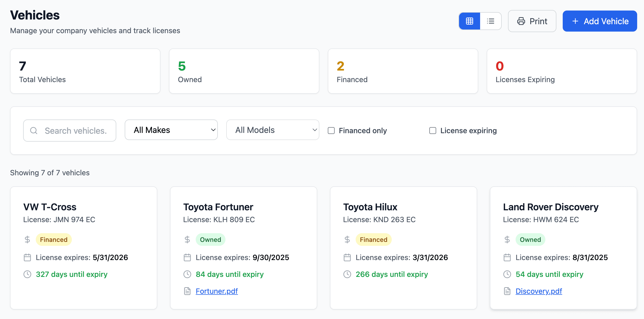Enable the Financed only checkbox
Screen dimensions: 644x319
[x=331, y=131]
